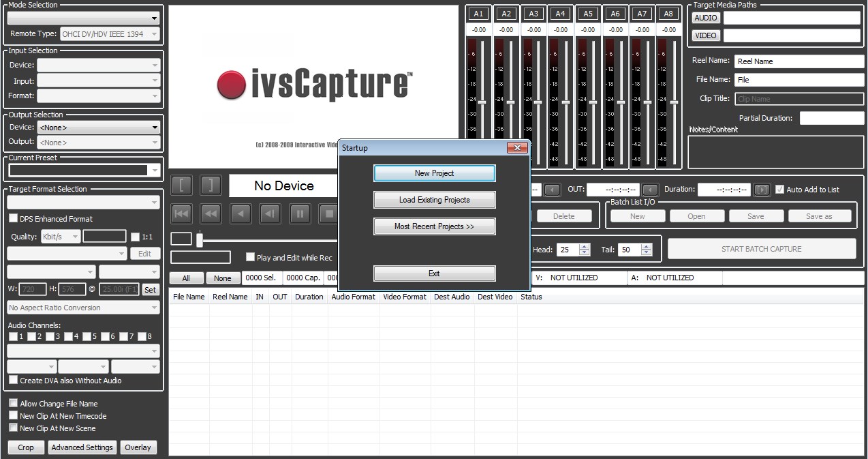Image resolution: width=868 pixels, height=459 pixels.
Task: Click the mark-in left bracket button
Action: pyautogui.click(x=182, y=186)
